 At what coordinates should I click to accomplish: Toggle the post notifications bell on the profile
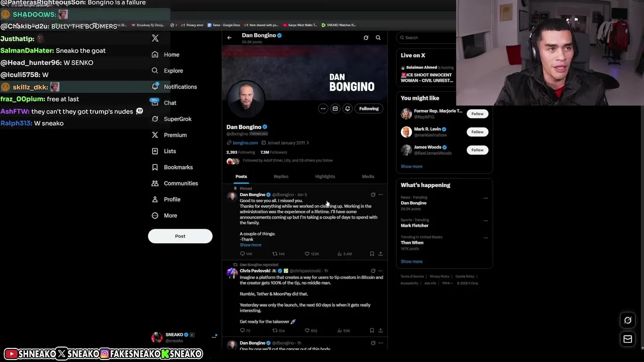click(x=347, y=109)
